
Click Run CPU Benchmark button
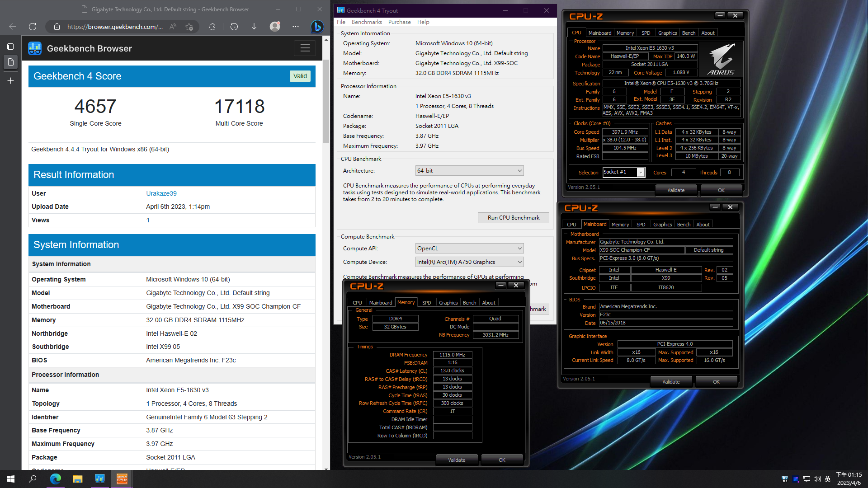tap(514, 218)
